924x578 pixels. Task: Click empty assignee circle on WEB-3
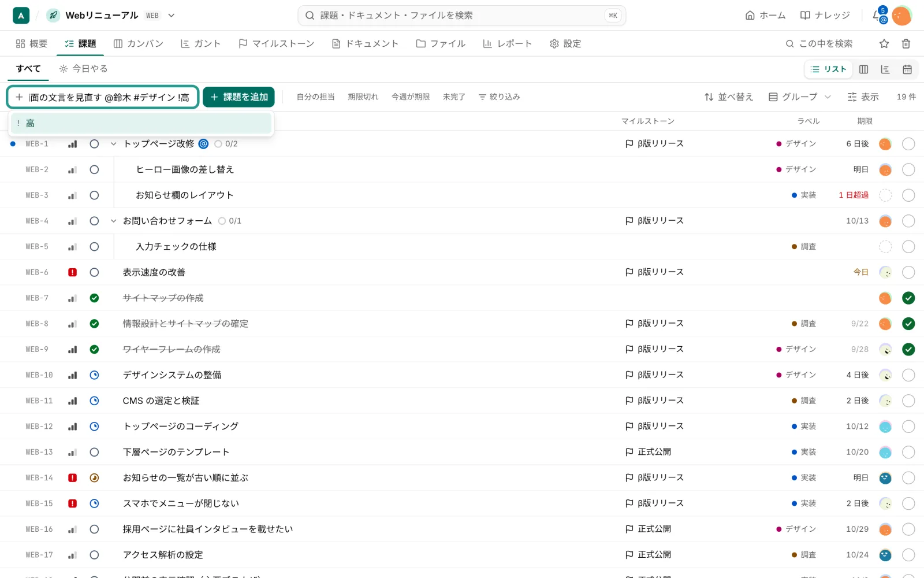(885, 195)
